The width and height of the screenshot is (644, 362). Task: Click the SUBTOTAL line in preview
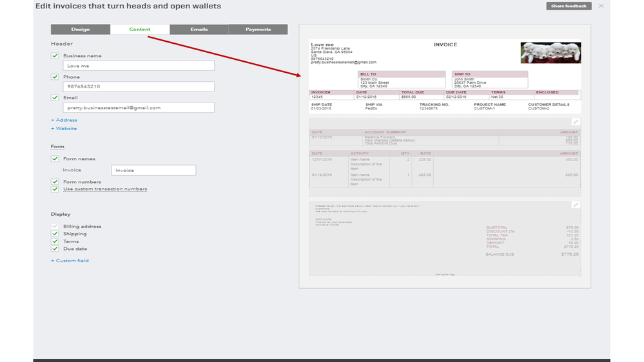point(532,227)
